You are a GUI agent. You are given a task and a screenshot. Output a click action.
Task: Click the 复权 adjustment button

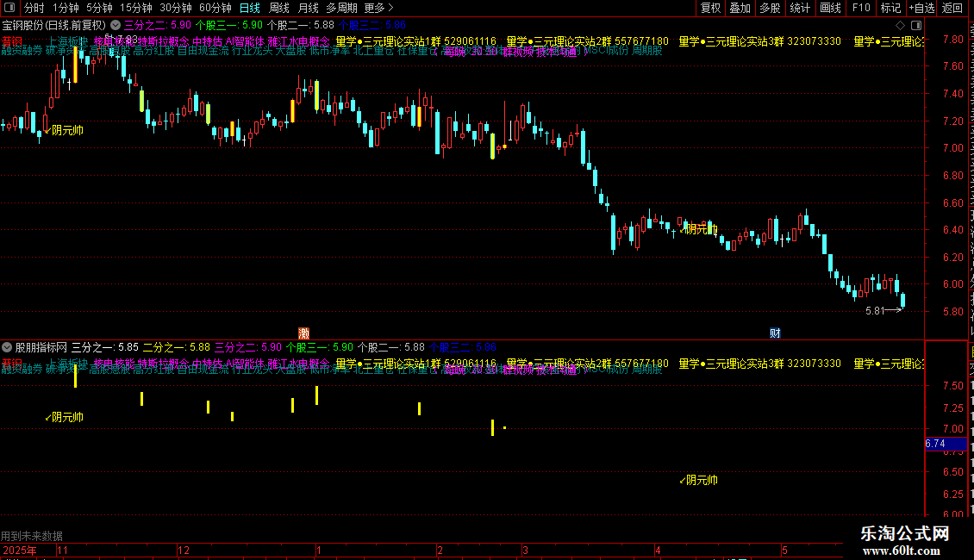tap(710, 8)
